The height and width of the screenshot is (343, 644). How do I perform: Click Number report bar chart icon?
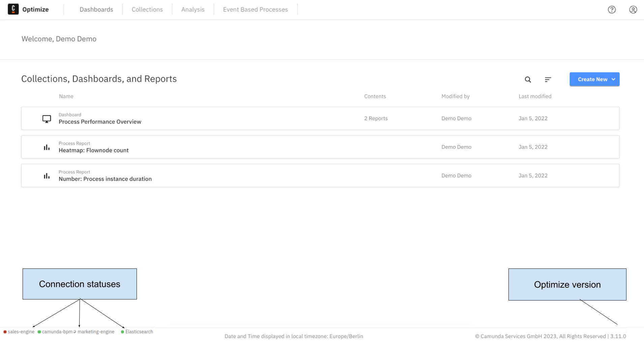(47, 176)
